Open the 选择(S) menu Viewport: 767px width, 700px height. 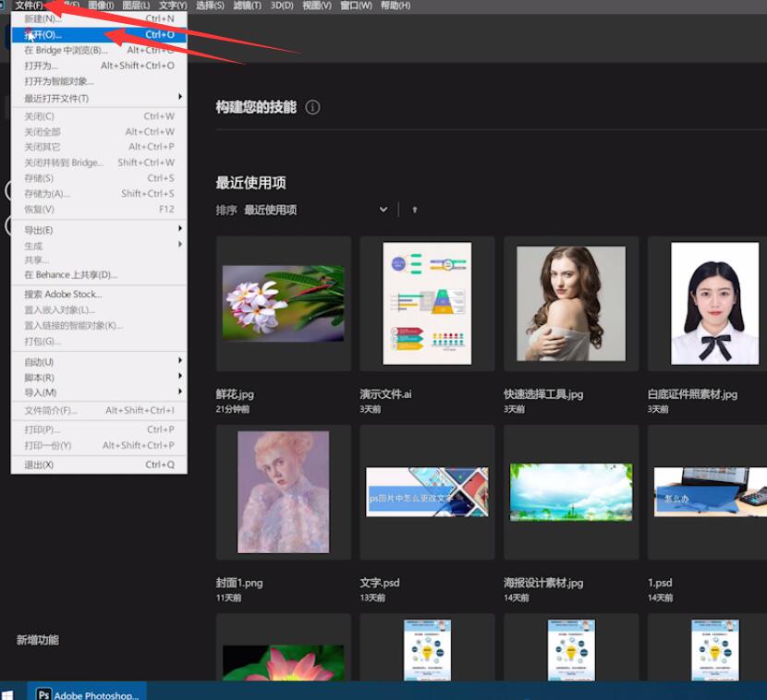tap(210, 6)
